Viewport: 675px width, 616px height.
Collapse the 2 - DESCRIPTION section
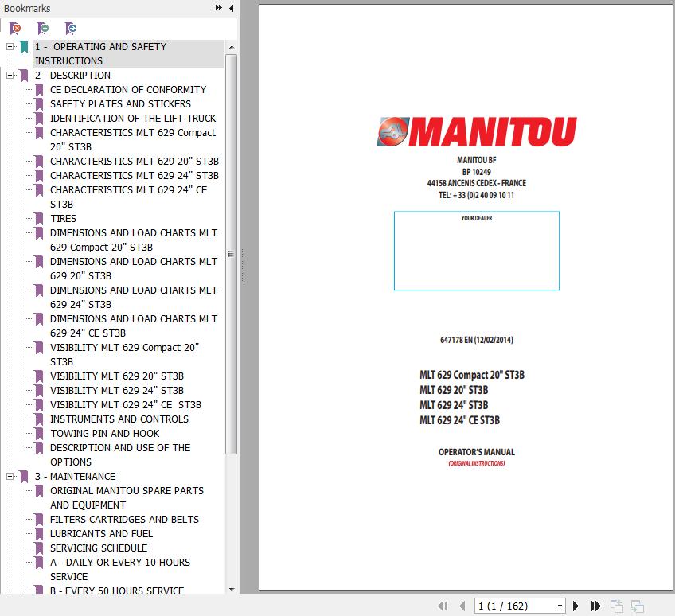pos(10,76)
